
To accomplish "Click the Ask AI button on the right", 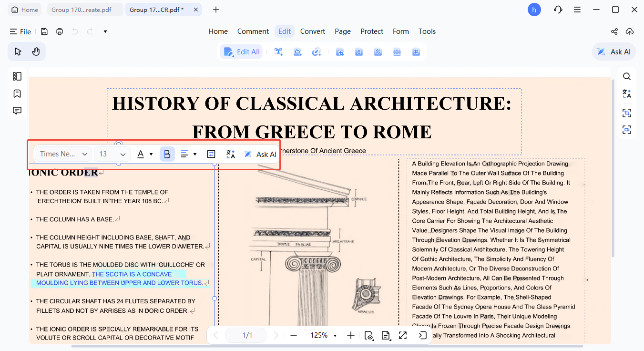I will point(613,52).
